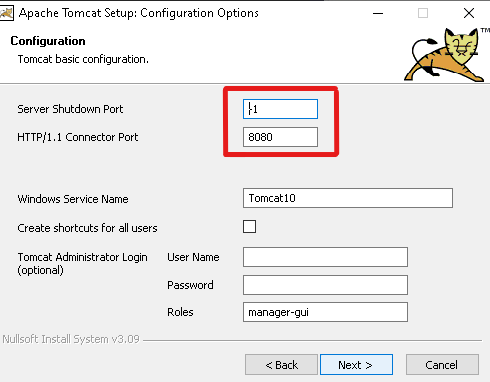Click the grayed-out maximize window button
This screenshot has height=382, width=490.
pos(423,13)
